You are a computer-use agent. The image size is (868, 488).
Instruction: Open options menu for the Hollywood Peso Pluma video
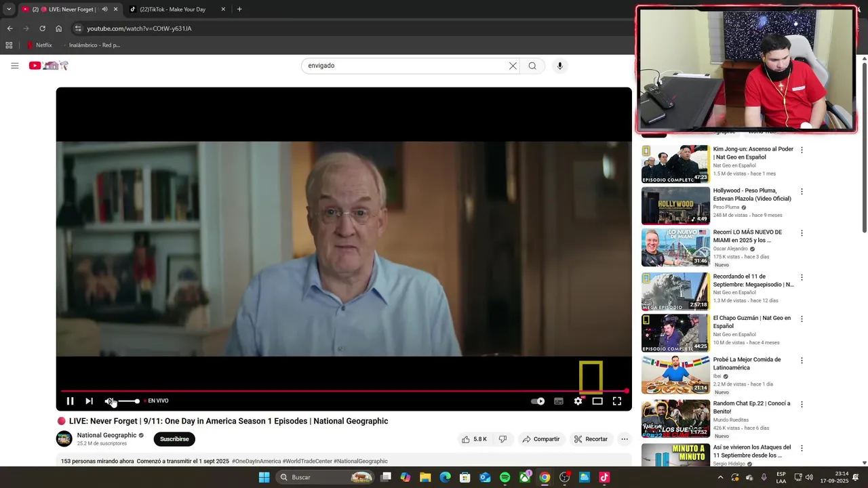[802, 192]
